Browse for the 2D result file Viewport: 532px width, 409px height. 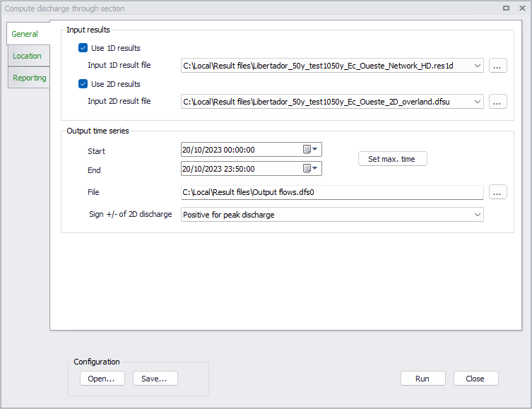497,102
